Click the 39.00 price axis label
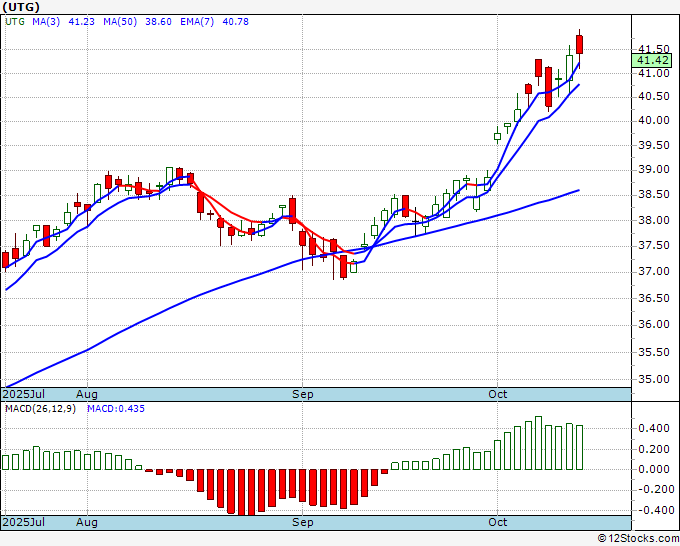 (654, 170)
